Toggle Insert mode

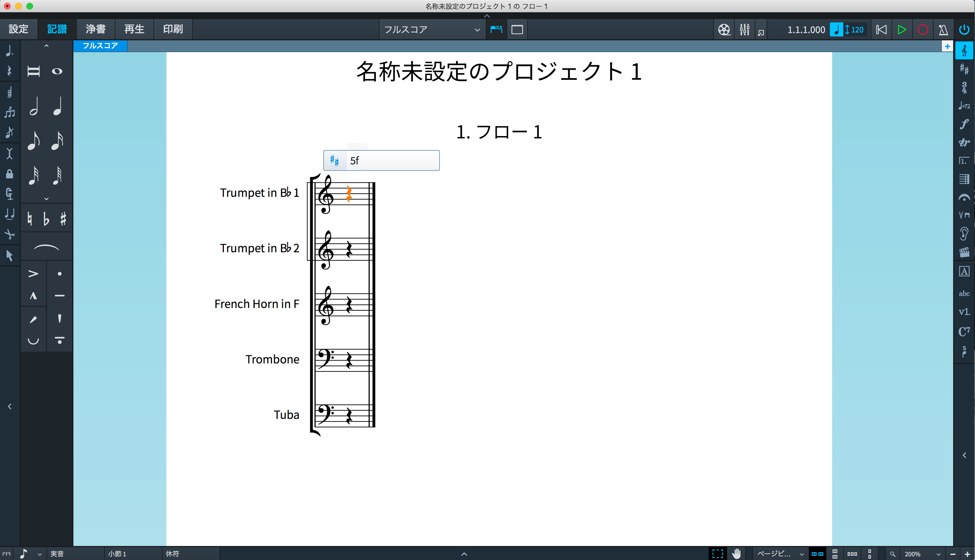coord(10,153)
